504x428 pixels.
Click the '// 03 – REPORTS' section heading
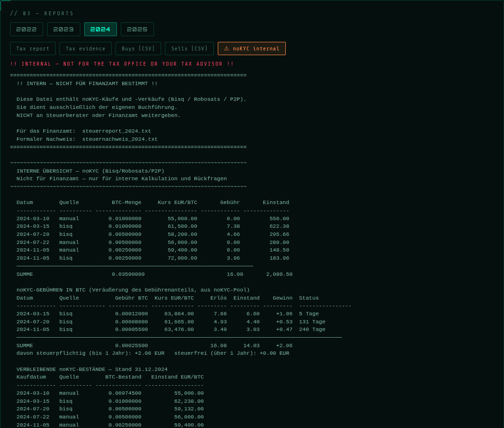[42, 13]
